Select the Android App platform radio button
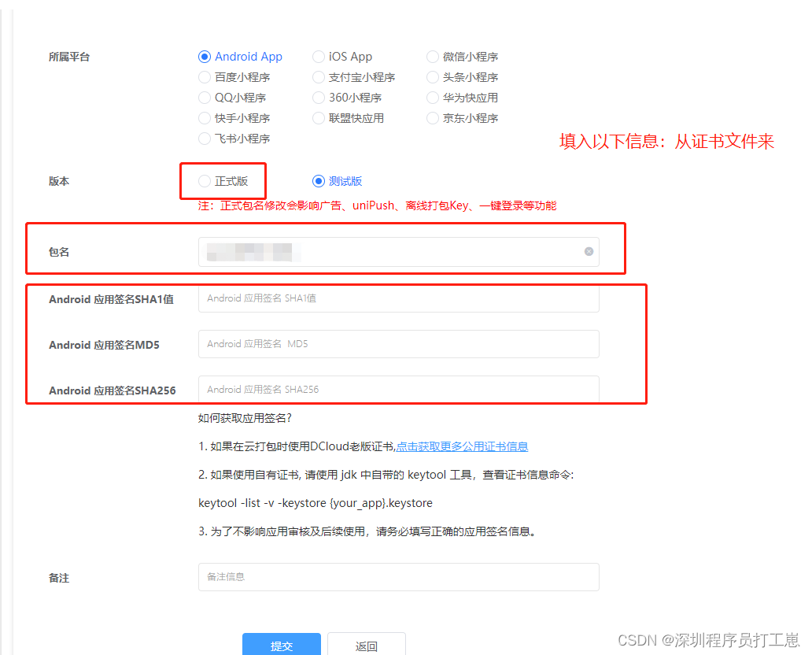The image size is (812, 655). point(205,57)
